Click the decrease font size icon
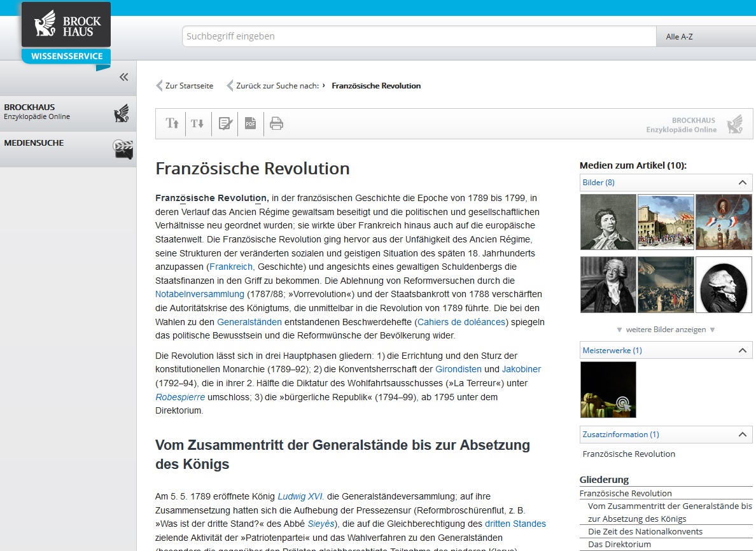 tap(198, 123)
